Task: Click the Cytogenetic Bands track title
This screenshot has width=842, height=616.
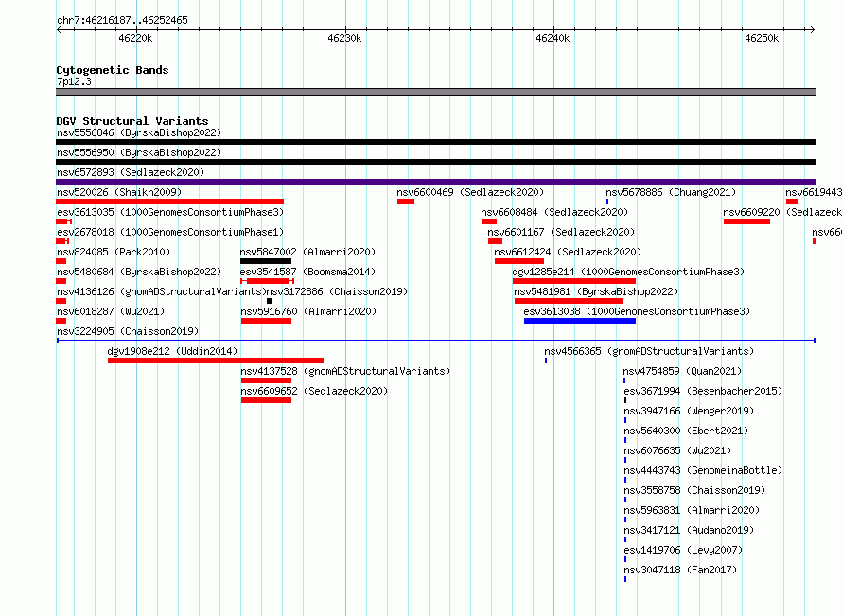Action: pos(113,70)
